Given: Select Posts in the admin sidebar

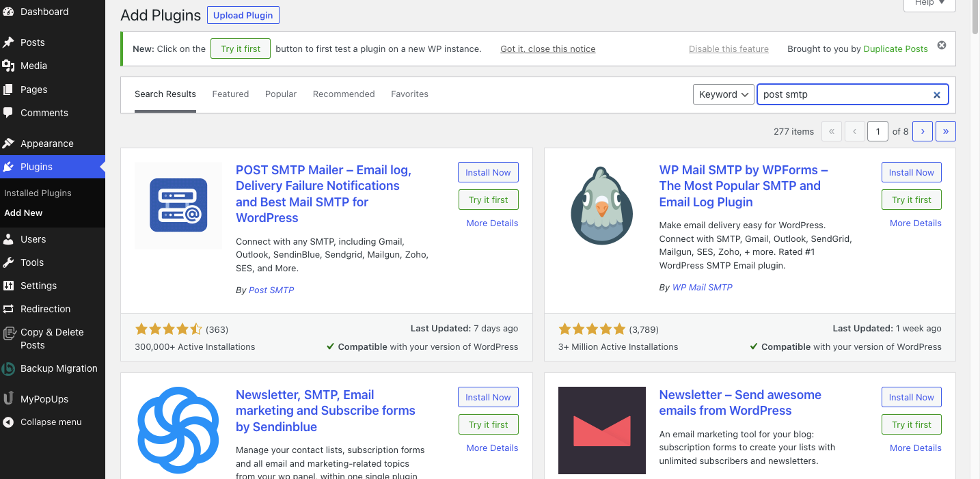Looking at the screenshot, I should pyautogui.click(x=33, y=42).
